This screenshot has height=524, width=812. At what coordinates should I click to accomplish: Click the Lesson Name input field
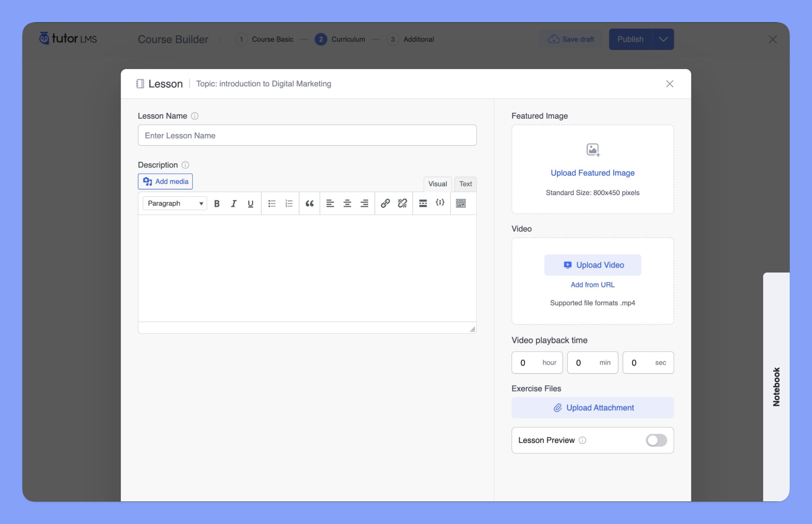[307, 135]
